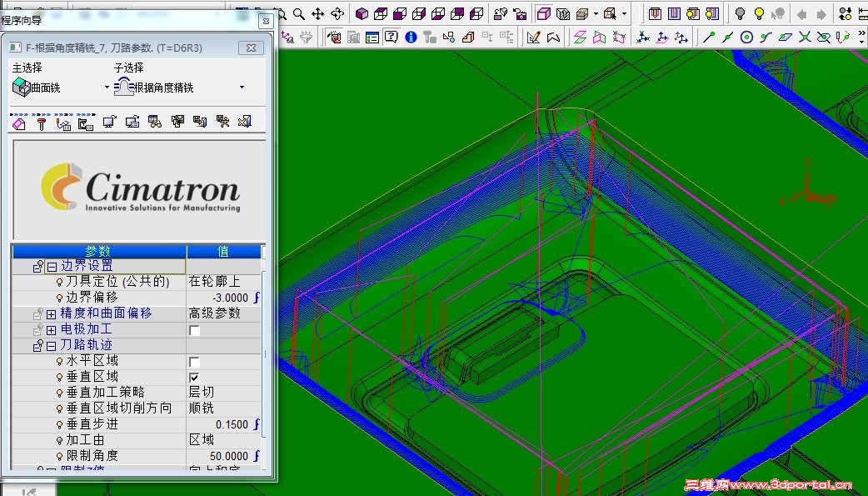Toggle the light bulb beside 垂直步进
The image size is (868, 496).
60,425
